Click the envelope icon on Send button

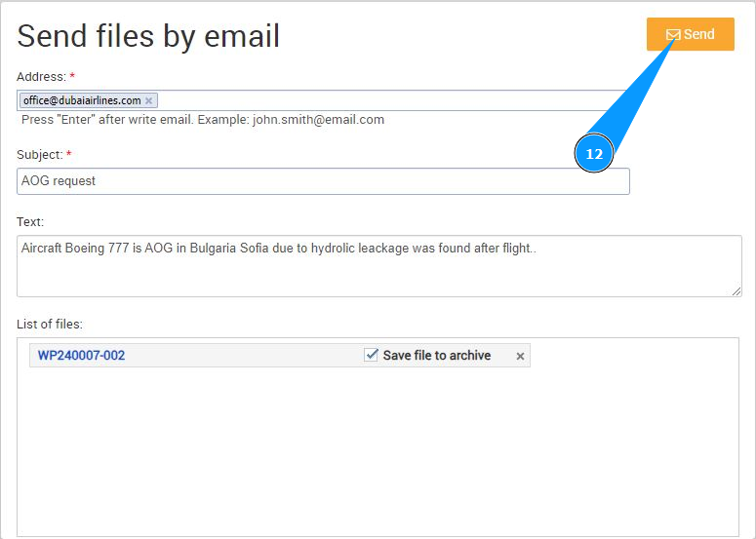673,35
